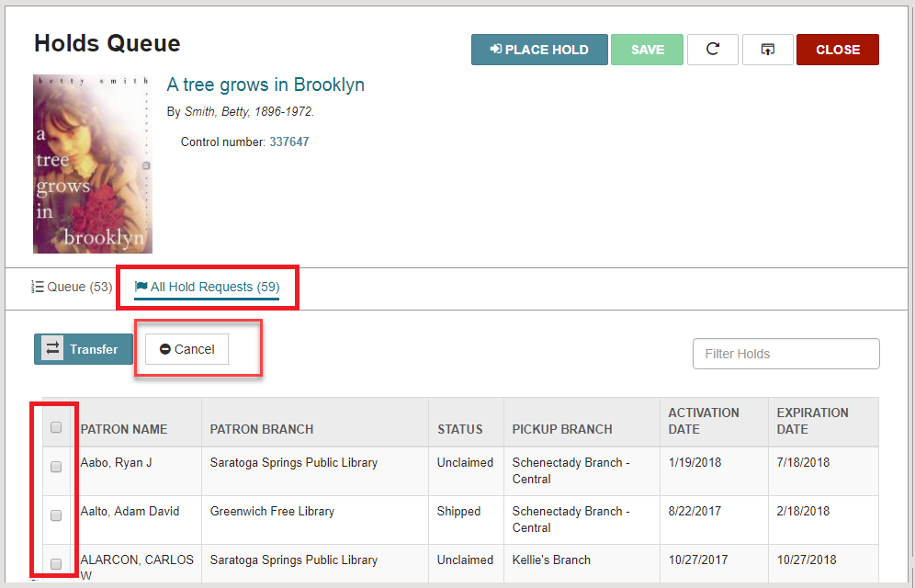Click the green Save button
Screen dimensions: 915x588
(647, 50)
